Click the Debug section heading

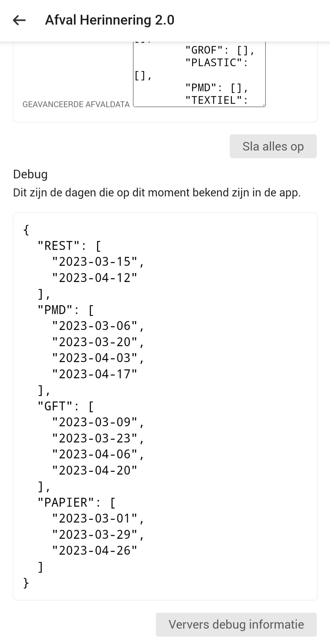tap(30, 174)
